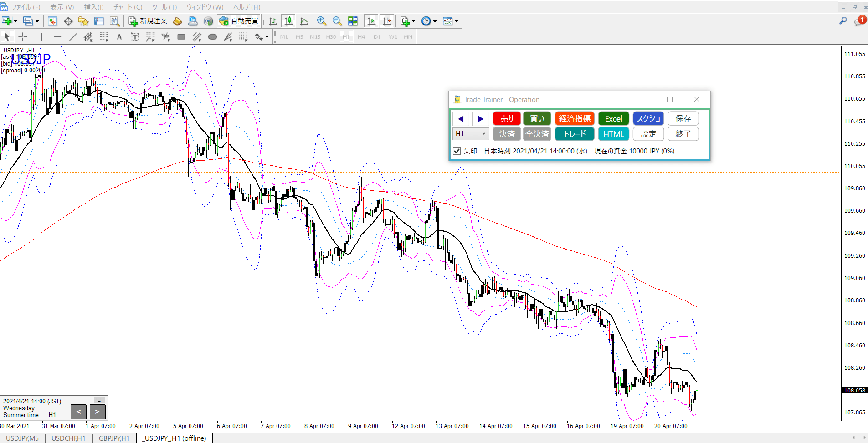
Task: Select the Draw Trendline tool
Action: pyautogui.click(x=73, y=37)
